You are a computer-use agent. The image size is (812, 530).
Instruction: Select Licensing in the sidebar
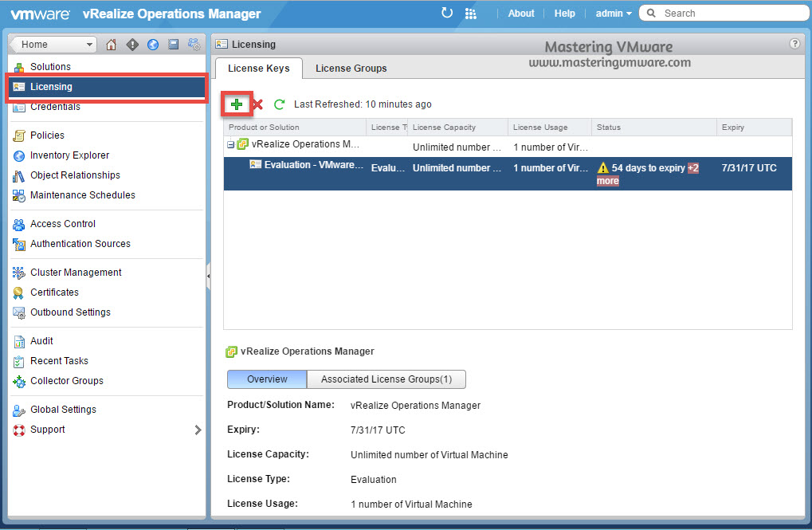tap(107, 87)
